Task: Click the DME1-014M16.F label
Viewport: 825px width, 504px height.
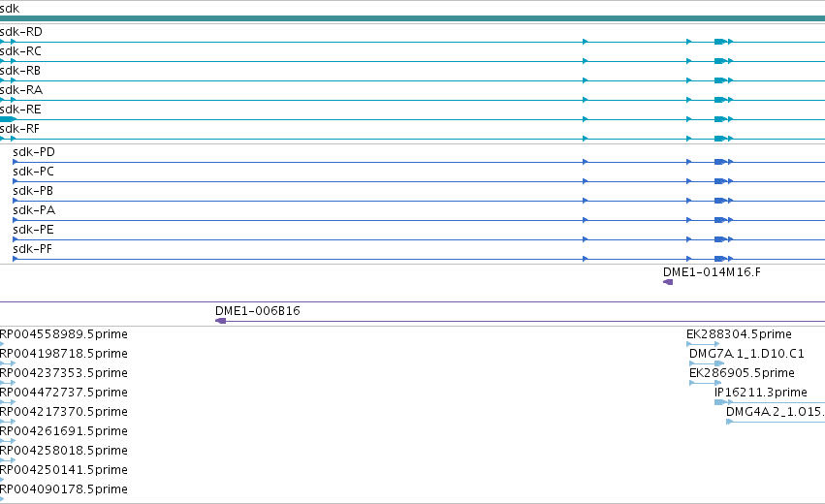Action: pos(712,272)
